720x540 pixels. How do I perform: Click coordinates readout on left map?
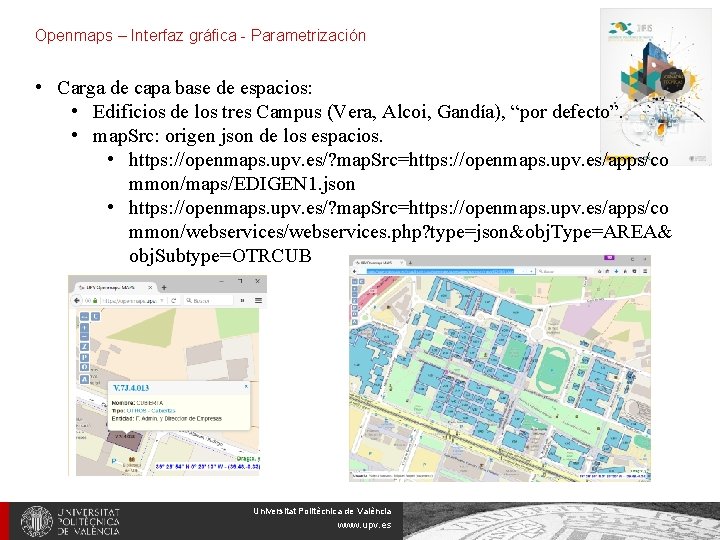click(208, 466)
